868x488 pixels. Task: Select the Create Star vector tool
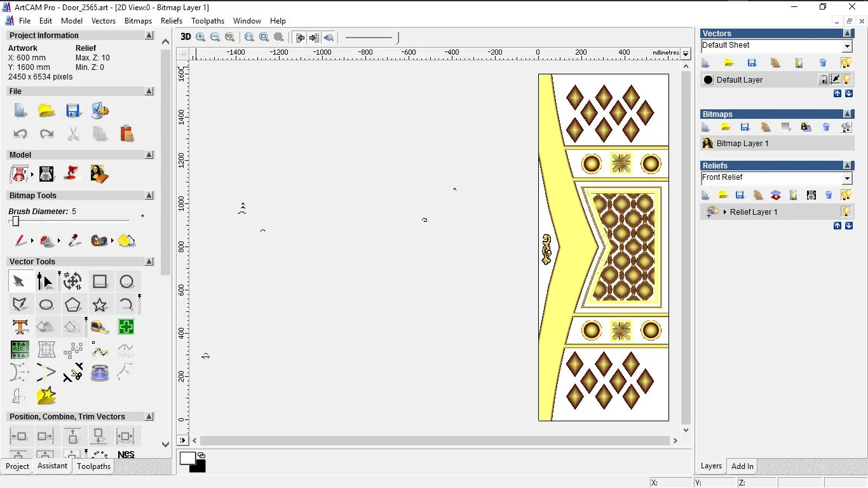100,305
